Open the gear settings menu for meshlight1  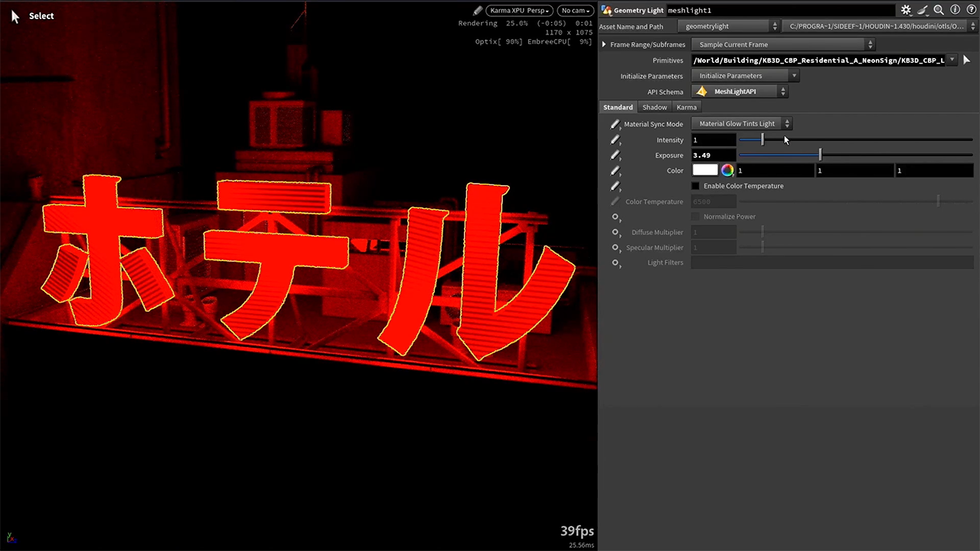(906, 10)
